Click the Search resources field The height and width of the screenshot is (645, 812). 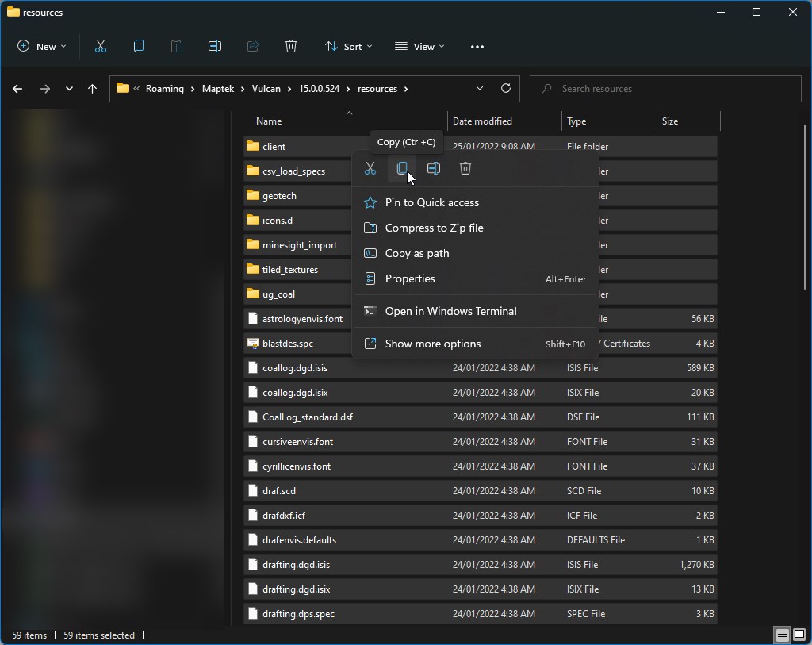[666, 89]
